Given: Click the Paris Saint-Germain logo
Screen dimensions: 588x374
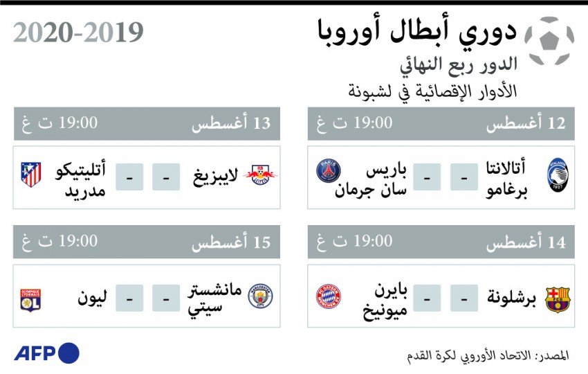Looking at the screenshot, I should coord(328,172).
